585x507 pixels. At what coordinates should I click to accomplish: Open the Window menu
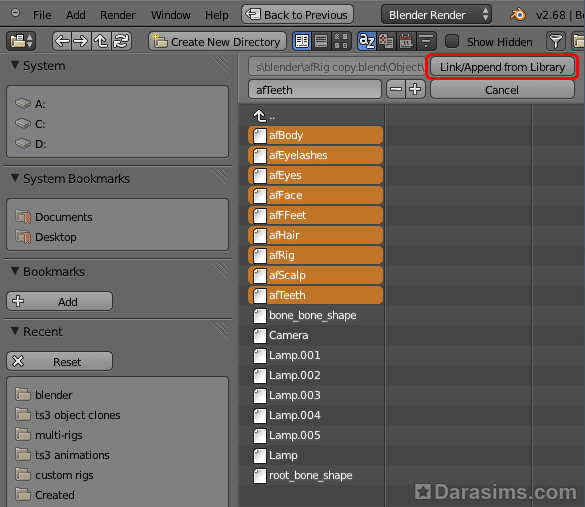[x=171, y=15]
